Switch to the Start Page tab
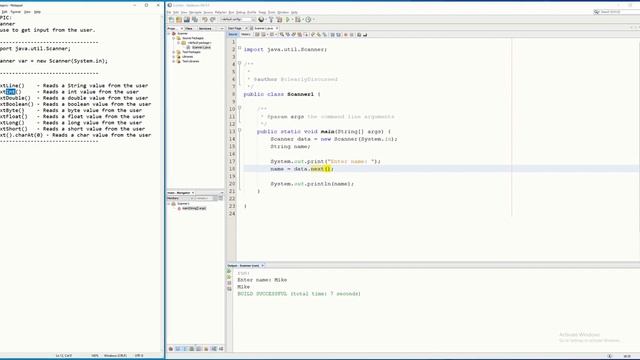 tap(235, 28)
